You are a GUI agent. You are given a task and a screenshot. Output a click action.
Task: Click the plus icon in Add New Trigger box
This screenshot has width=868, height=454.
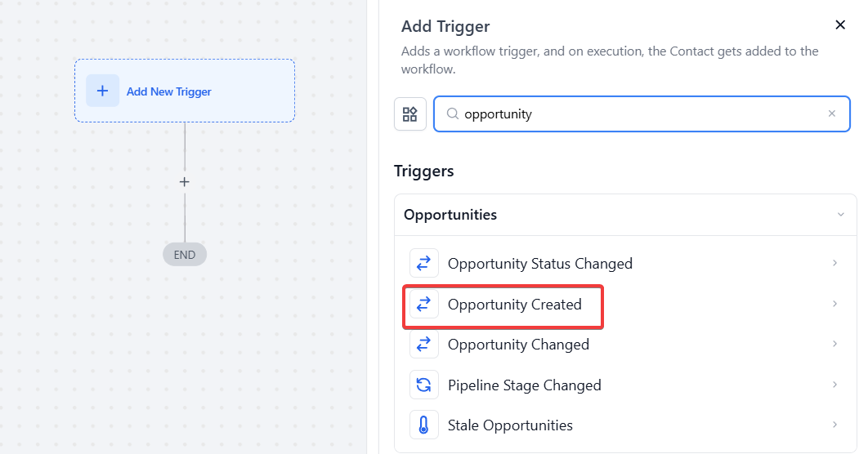102,91
